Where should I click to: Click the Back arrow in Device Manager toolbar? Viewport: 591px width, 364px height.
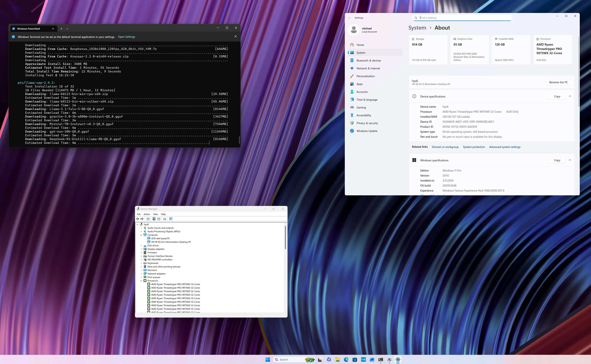pyautogui.click(x=137, y=219)
